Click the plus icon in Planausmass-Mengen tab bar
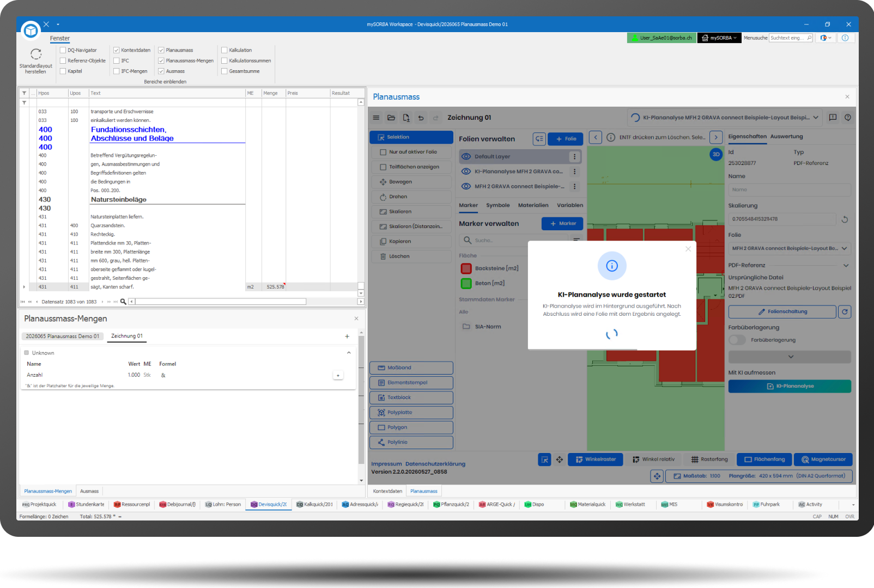Image resolution: width=874 pixels, height=588 pixels. pos(347,336)
